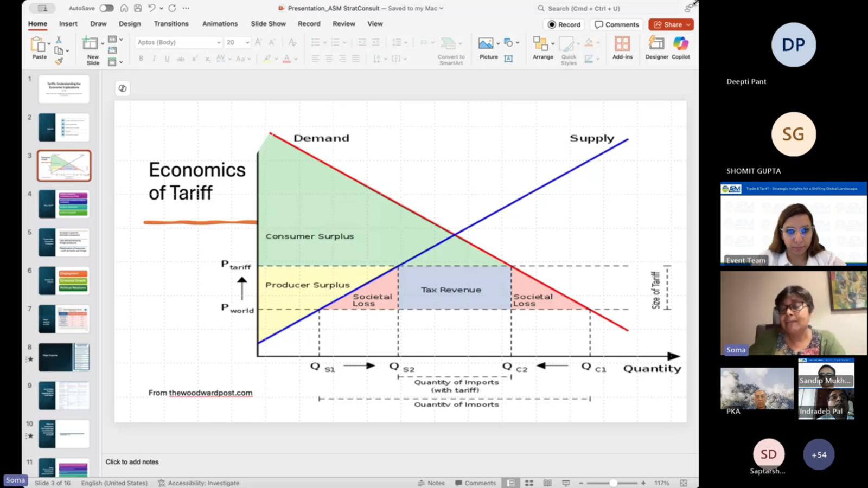Image resolution: width=868 pixels, height=488 pixels.
Task: Open the Add-ins icon
Action: pos(622,44)
